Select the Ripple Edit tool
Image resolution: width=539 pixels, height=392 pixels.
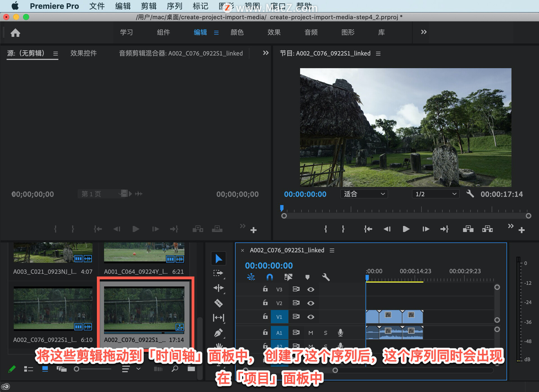(x=218, y=288)
